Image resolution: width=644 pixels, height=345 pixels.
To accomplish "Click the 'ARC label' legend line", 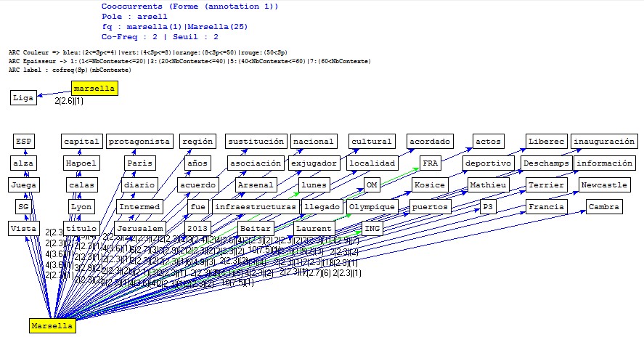I will 70,70.
